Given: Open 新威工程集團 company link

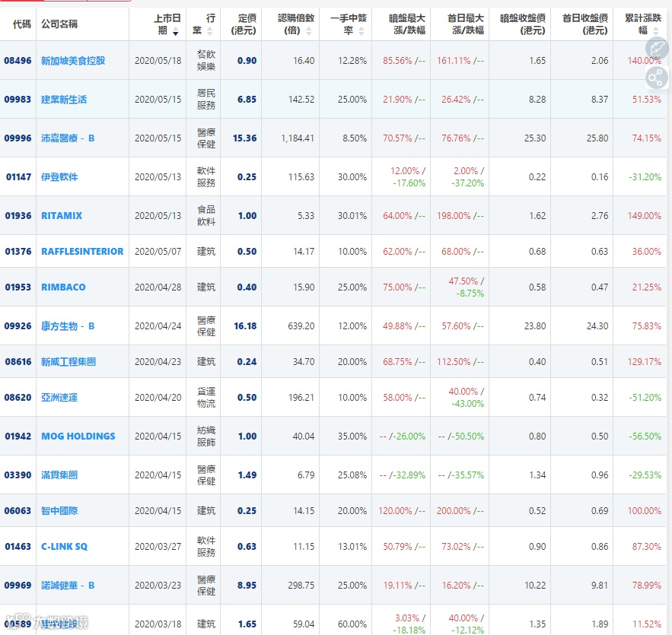Looking at the screenshot, I should coord(68,362).
